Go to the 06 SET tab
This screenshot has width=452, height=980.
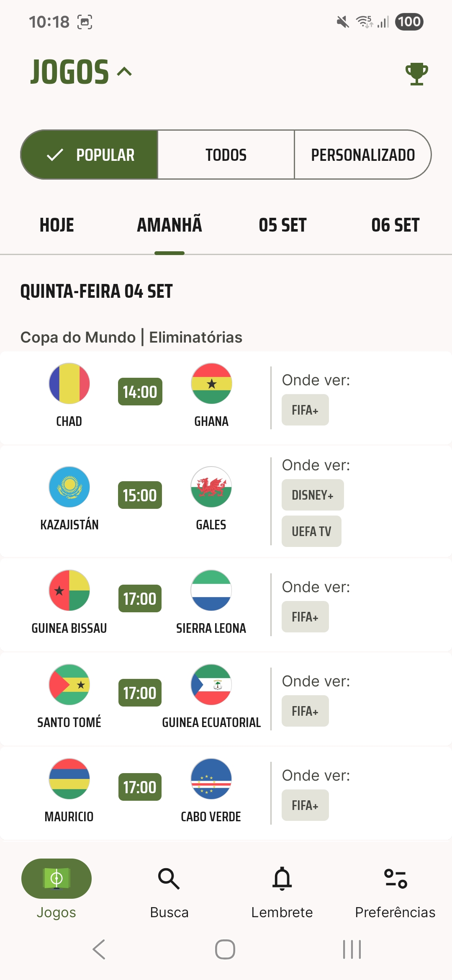(395, 225)
